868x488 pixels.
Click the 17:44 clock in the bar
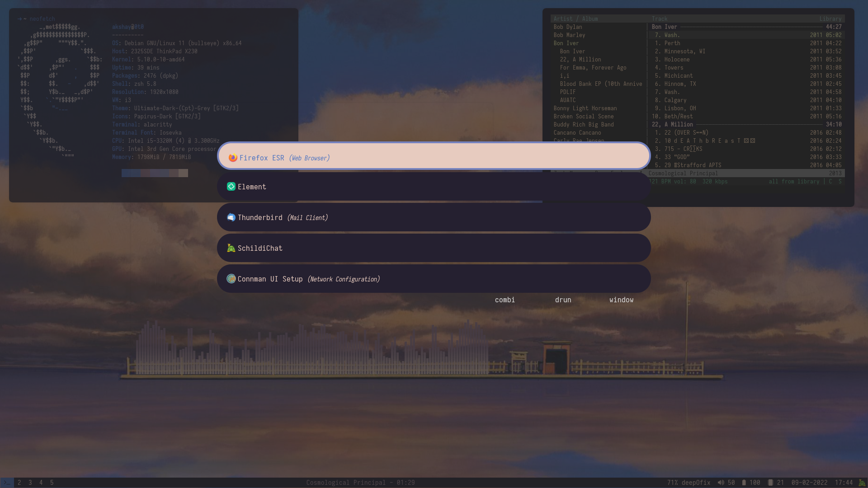pos(844,483)
